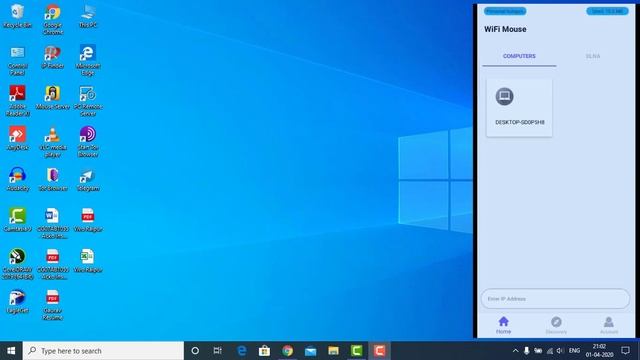Select the EagleGet desktop shortcut
This screenshot has width=640, height=360.
pyautogui.click(x=17, y=302)
